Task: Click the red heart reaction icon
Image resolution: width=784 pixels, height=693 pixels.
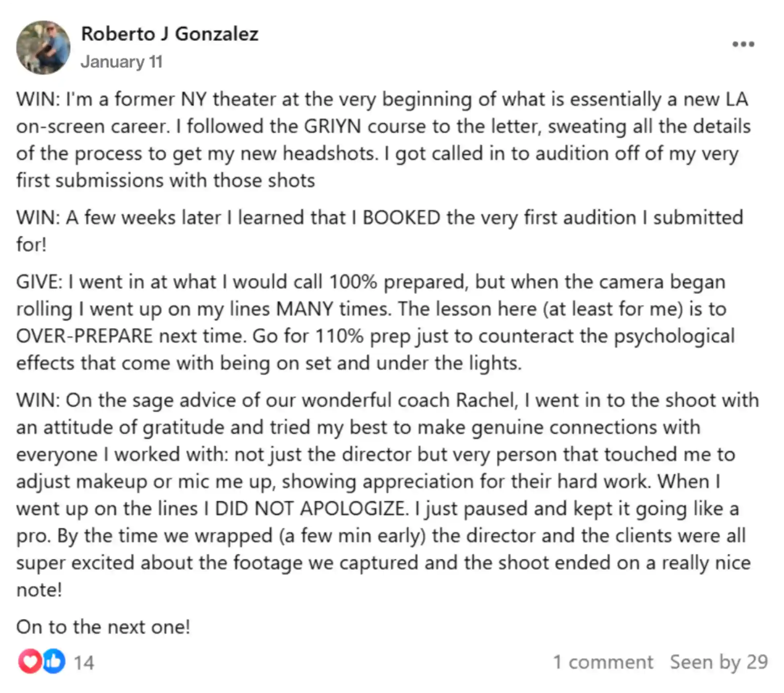Action: (x=29, y=661)
